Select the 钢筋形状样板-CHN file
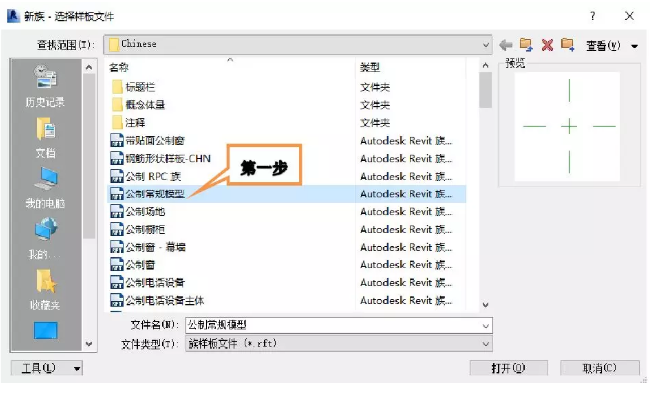Image resolution: width=652 pixels, height=396 pixels. (x=161, y=158)
